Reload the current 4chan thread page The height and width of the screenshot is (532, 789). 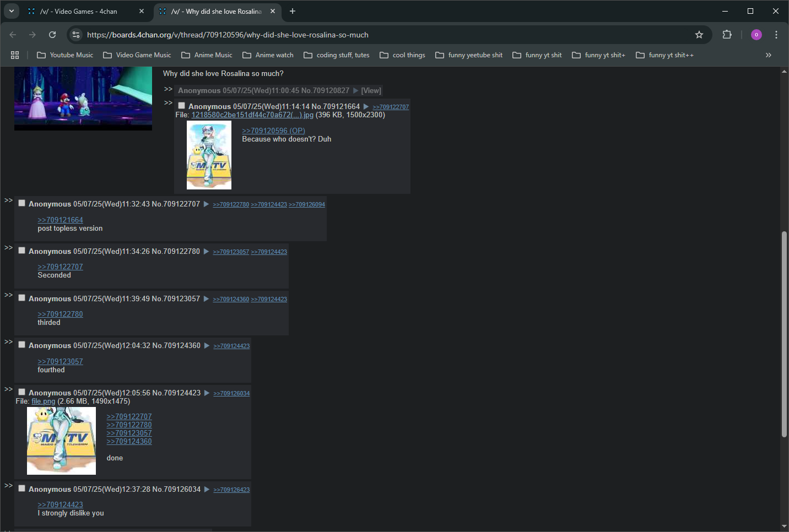point(52,35)
